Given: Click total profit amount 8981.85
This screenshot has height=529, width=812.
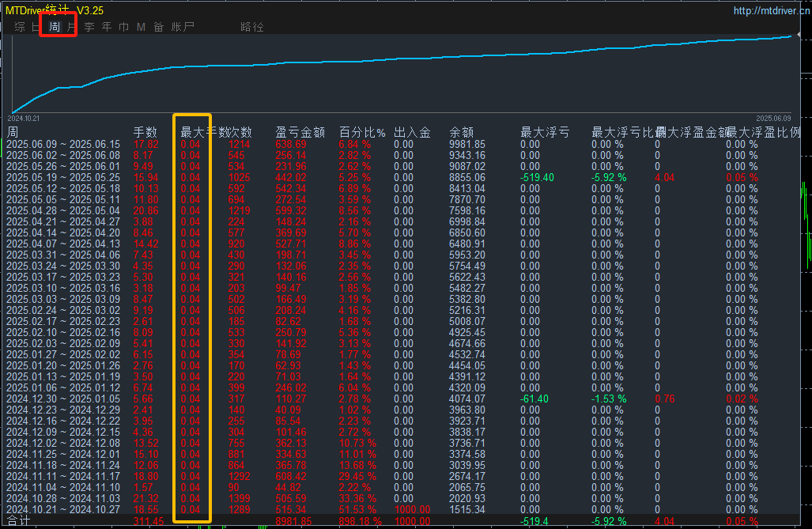Looking at the screenshot, I should [x=293, y=521].
